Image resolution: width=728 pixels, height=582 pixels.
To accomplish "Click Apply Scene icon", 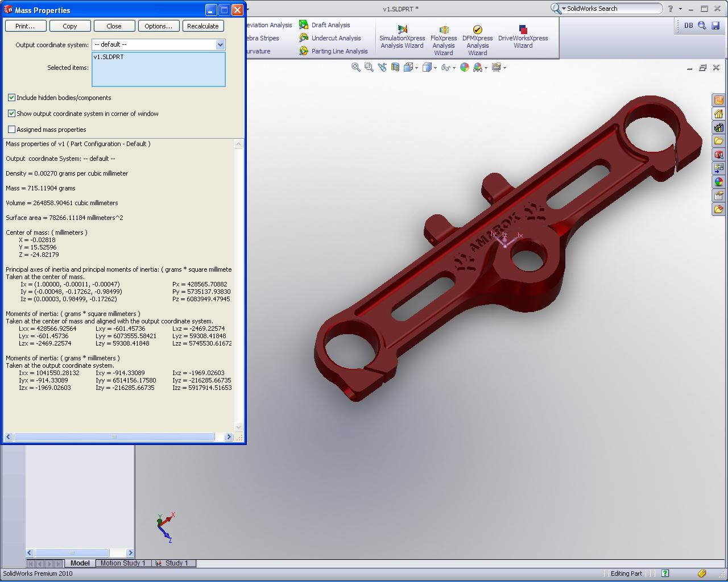I will (x=478, y=67).
